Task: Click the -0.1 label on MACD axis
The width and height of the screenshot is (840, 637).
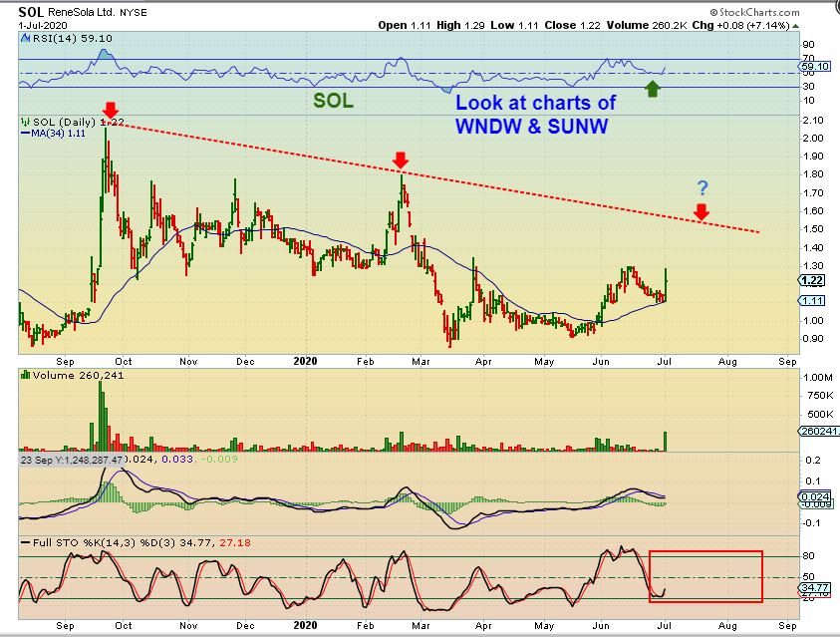Action: tap(812, 523)
